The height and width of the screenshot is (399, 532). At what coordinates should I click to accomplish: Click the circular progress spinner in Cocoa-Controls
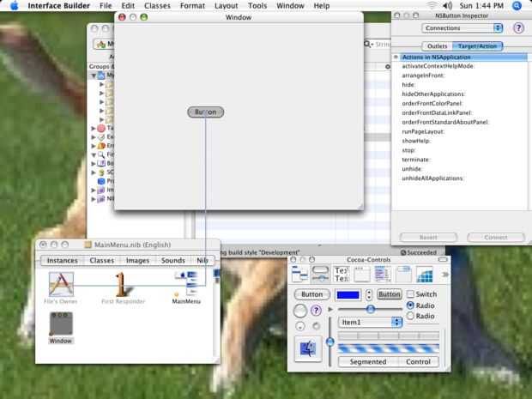317,326
